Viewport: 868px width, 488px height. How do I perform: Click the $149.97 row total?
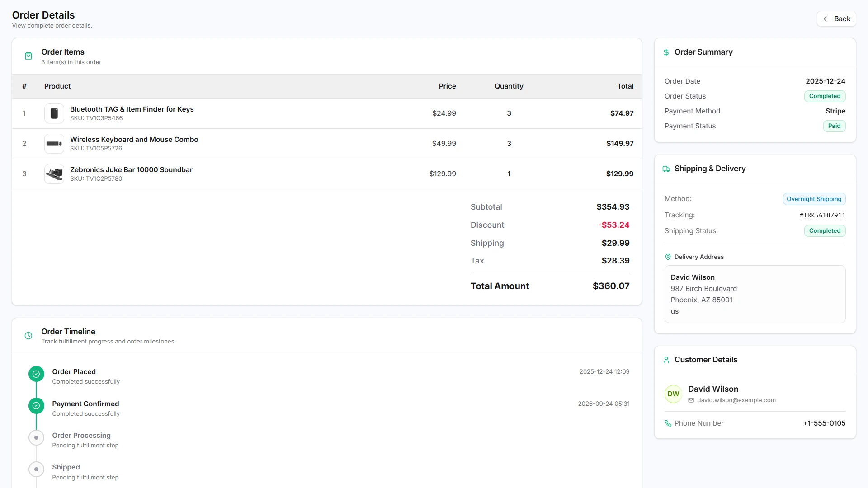pos(620,144)
